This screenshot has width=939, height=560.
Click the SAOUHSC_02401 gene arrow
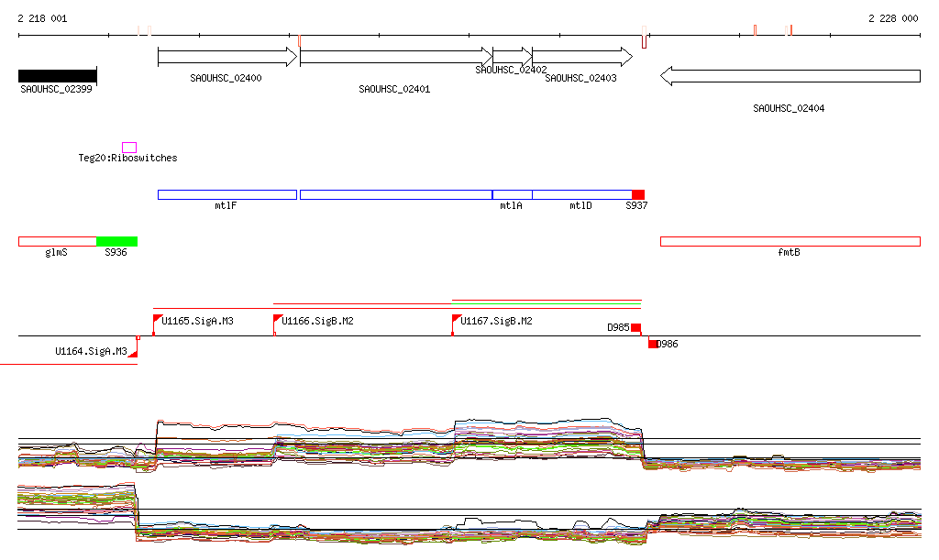(x=396, y=57)
